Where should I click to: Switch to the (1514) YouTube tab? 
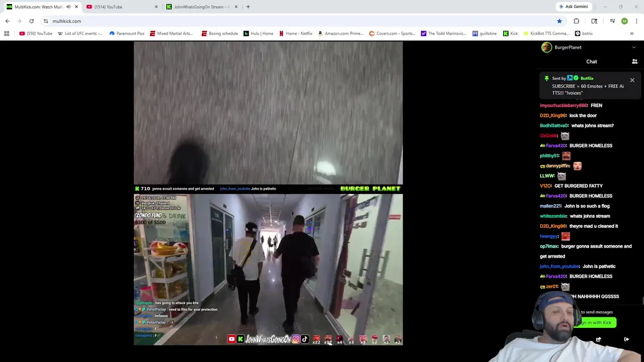(121, 7)
